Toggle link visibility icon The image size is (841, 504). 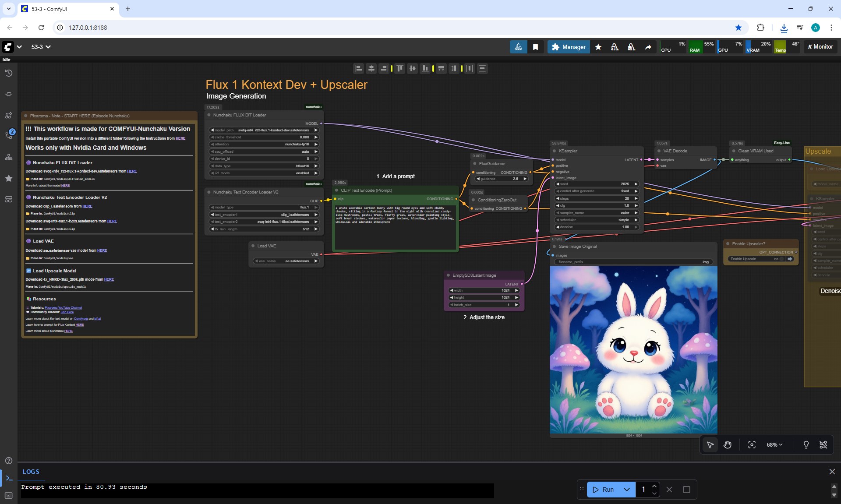(823, 445)
